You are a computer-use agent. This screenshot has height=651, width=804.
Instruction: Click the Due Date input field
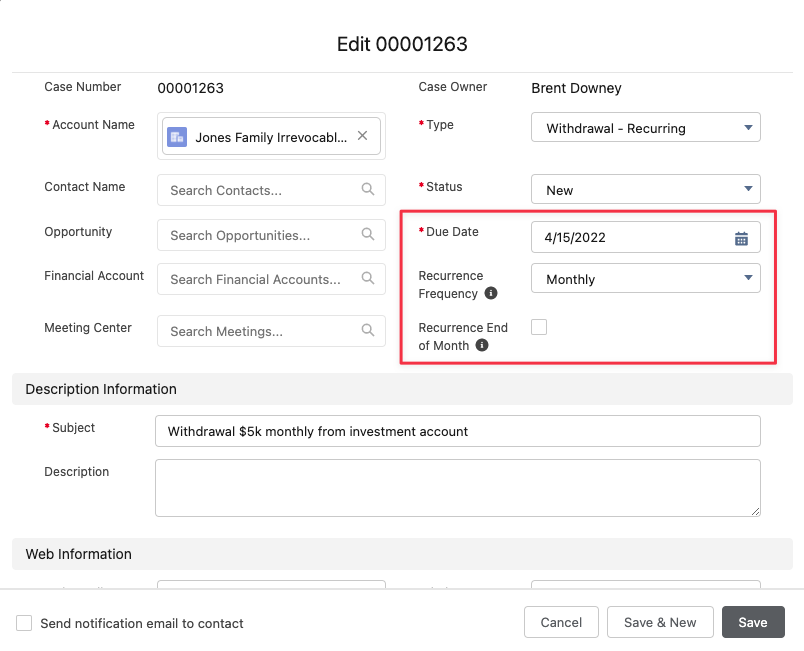630,238
